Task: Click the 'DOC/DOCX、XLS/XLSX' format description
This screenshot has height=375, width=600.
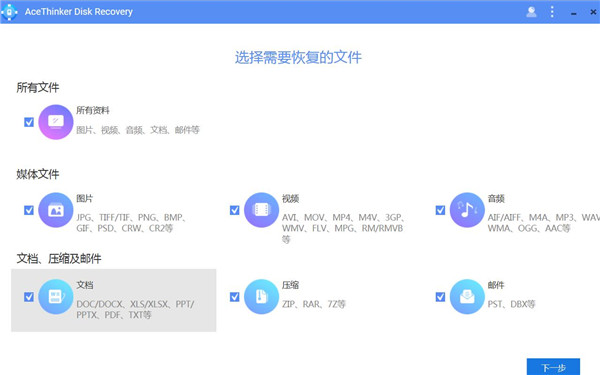Action: [x=135, y=309]
